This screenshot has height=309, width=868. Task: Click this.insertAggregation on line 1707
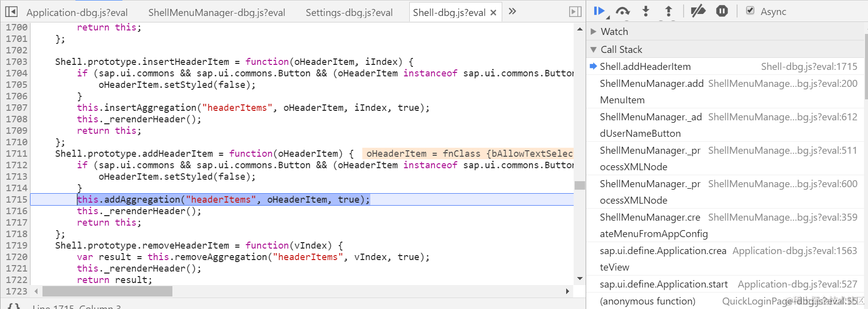136,107
